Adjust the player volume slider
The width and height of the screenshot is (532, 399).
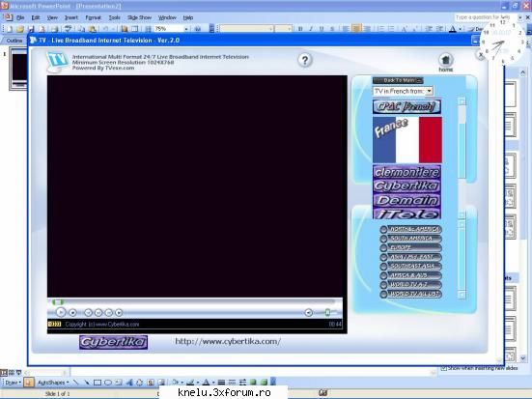point(327,312)
